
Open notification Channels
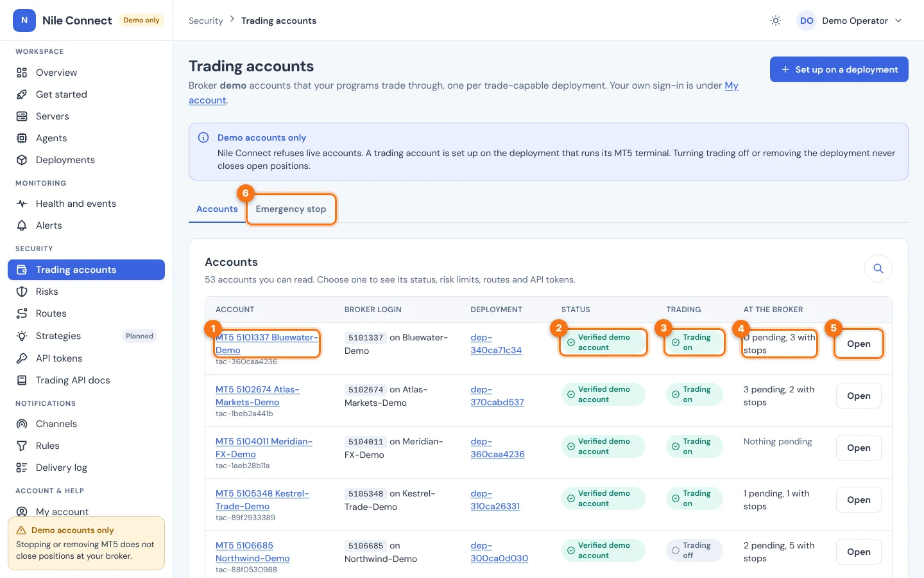(86, 424)
